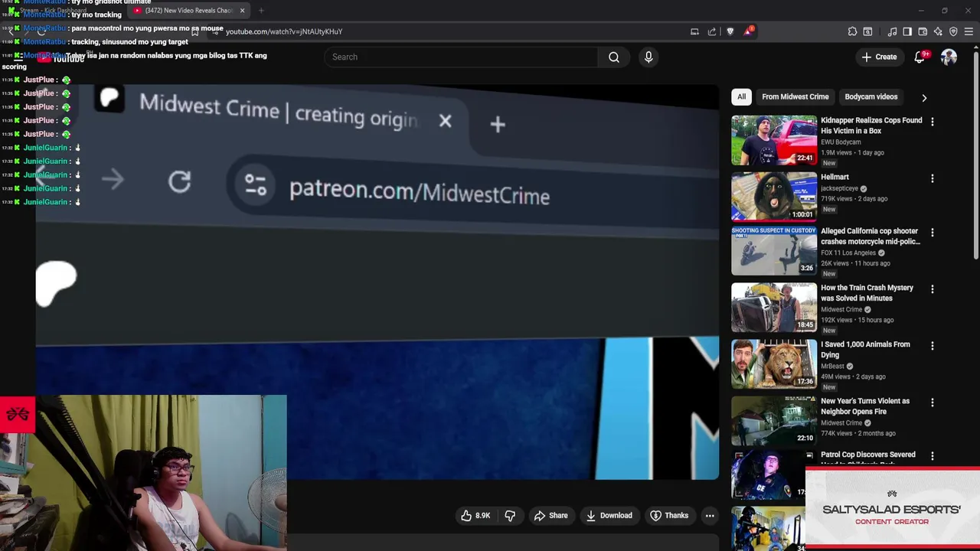Open Kidnapper Realizes Cops video thumbnail
The image size is (980, 551).
coord(774,140)
